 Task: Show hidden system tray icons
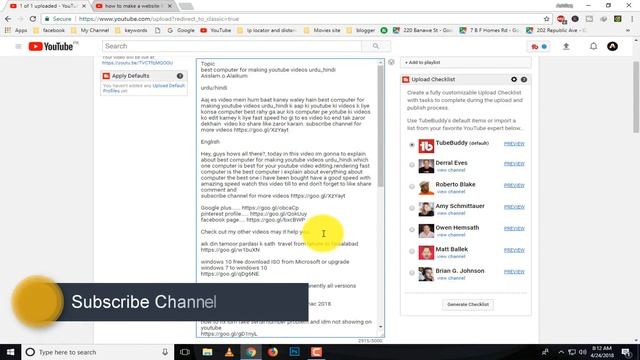click(561, 352)
